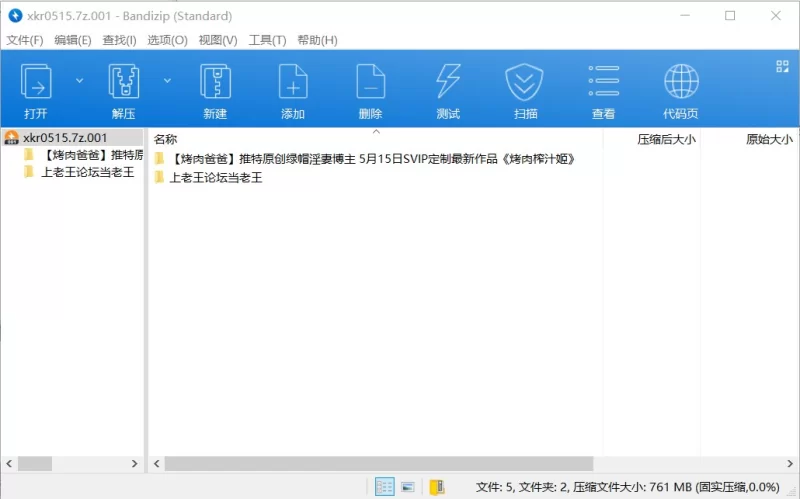Select 上老王论坛当老王 folder in file list
The height and width of the screenshot is (499, 800).
[216, 178]
